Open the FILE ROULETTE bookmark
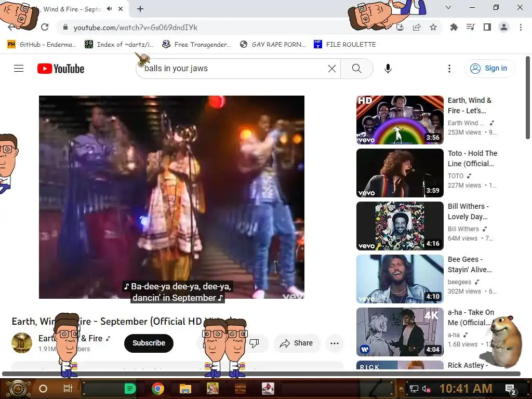532x399 pixels. point(345,45)
